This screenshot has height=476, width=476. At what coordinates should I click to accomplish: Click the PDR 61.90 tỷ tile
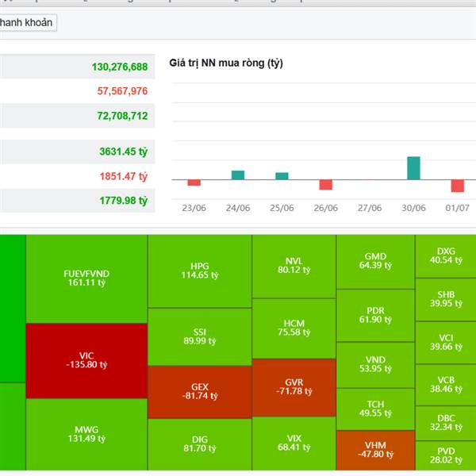375,316
